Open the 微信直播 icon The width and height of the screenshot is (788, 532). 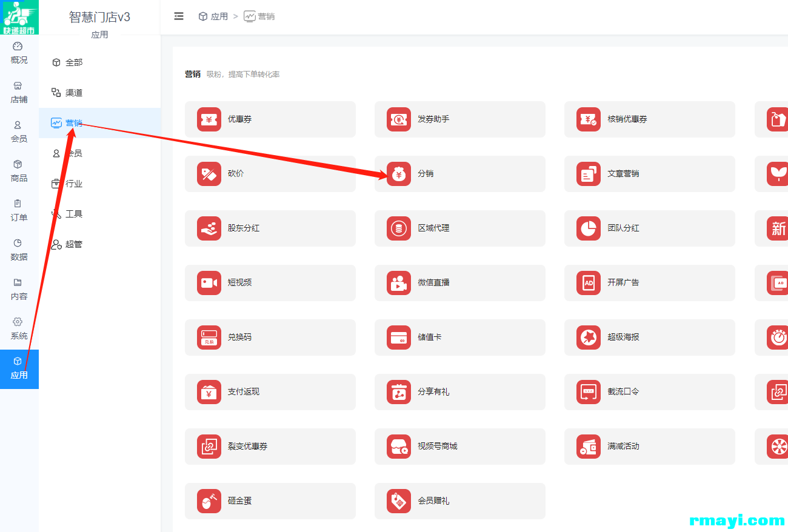pos(399,283)
